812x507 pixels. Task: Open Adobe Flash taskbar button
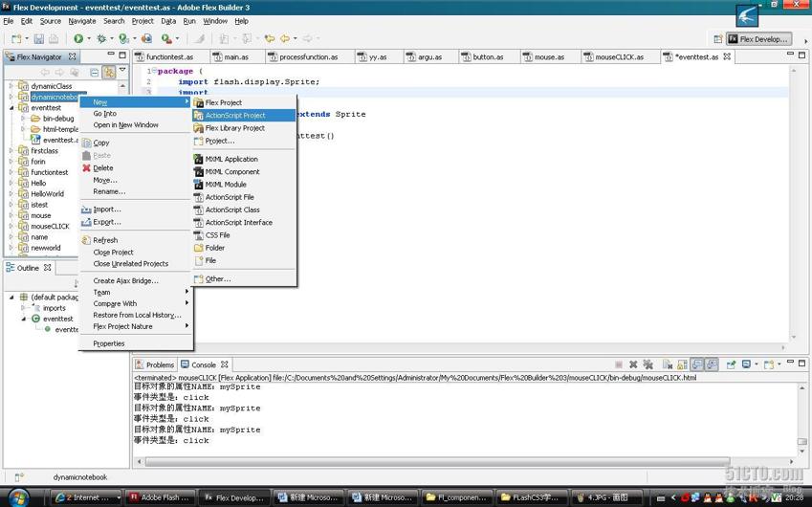coord(162,497)
